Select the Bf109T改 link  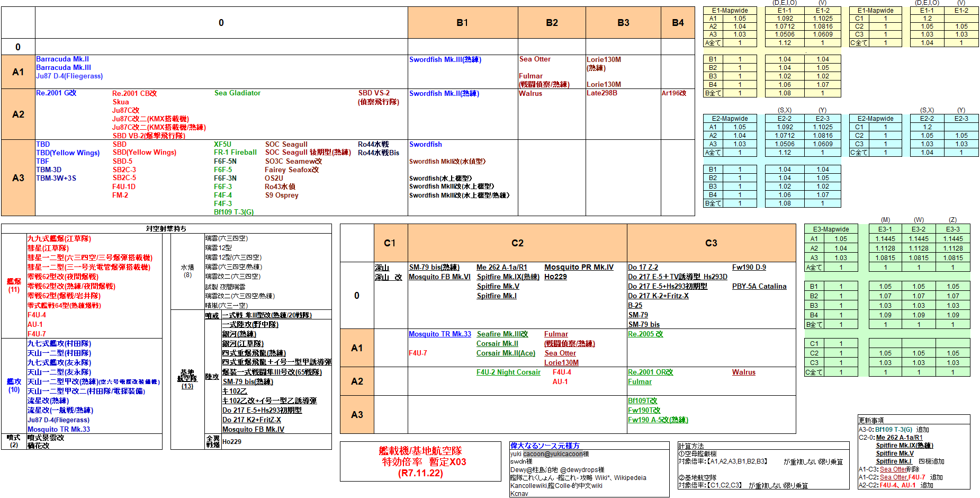[642, 401]
